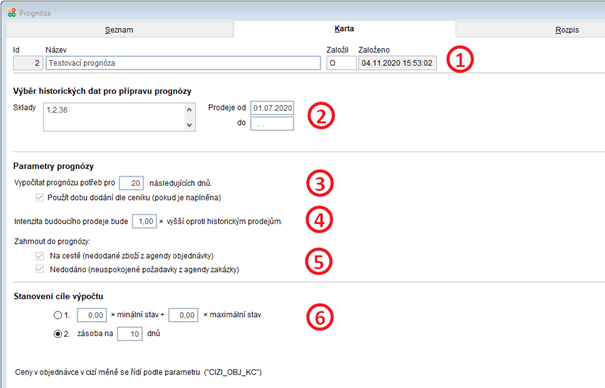
Task: Toggle the Na cestě checkbox
Action: click(x=39, y=256)
